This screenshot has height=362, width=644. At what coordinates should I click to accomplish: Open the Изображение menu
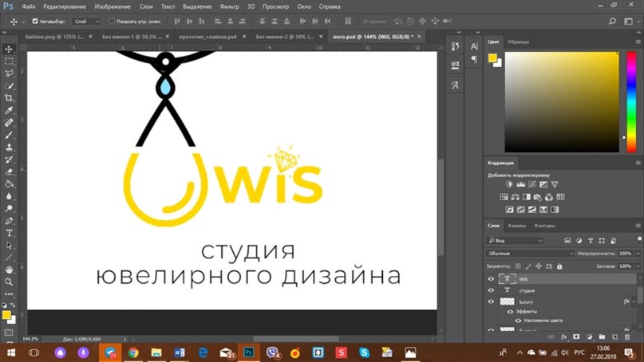coord(113,6)
